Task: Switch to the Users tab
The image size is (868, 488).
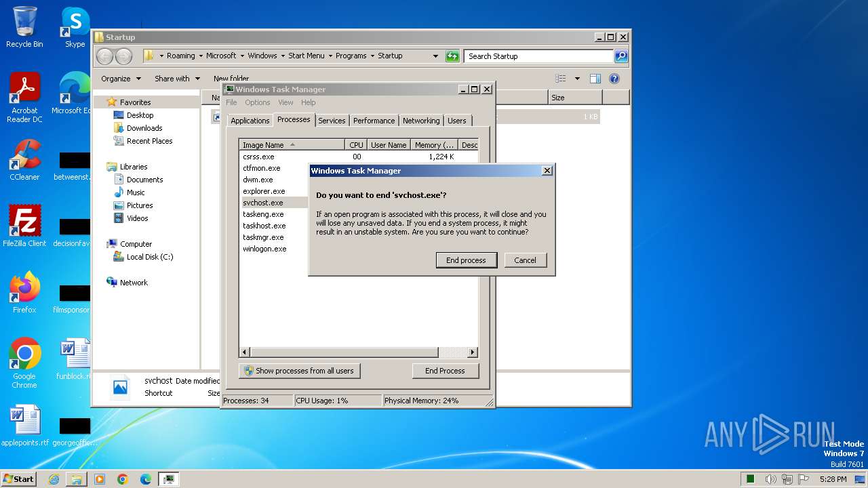Action: coord(457,121)
